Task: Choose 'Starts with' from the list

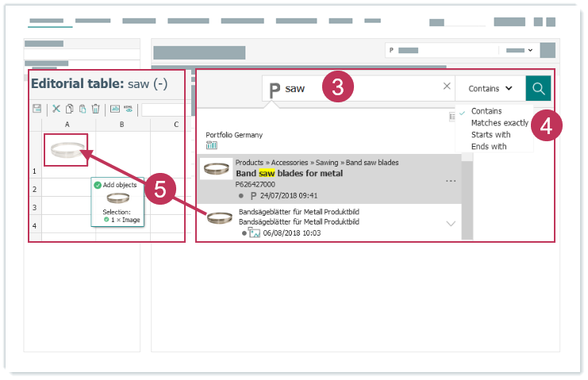Action: pos(490,135)
